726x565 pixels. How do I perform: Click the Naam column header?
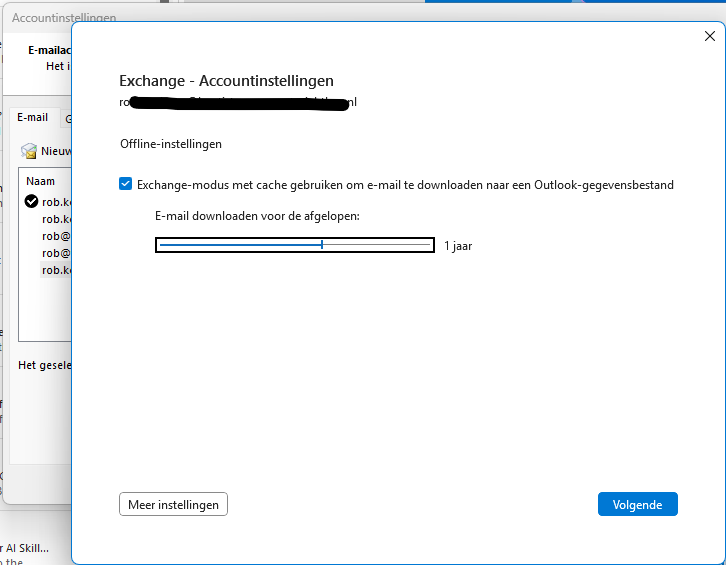coord(40,181)
